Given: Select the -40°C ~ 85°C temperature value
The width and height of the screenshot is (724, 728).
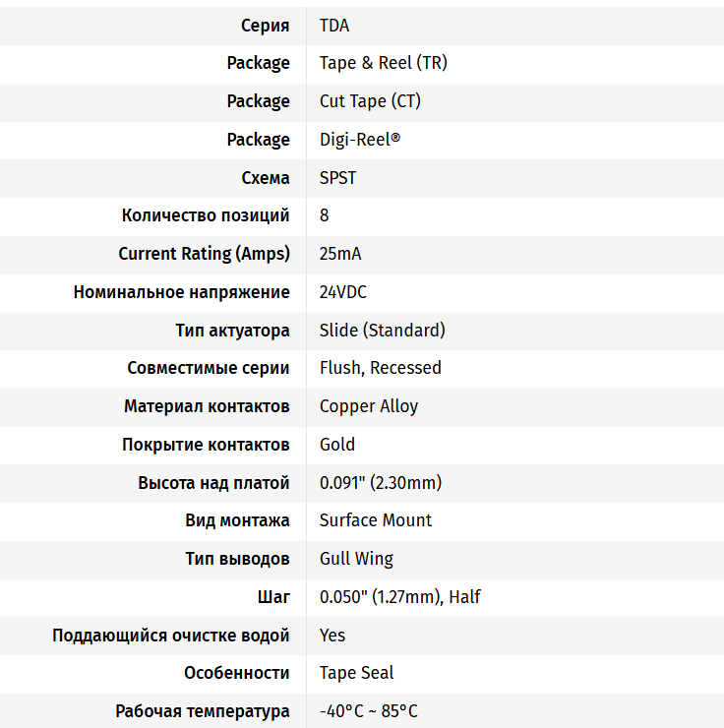Looking at the screenshot, I should [369, 711].
